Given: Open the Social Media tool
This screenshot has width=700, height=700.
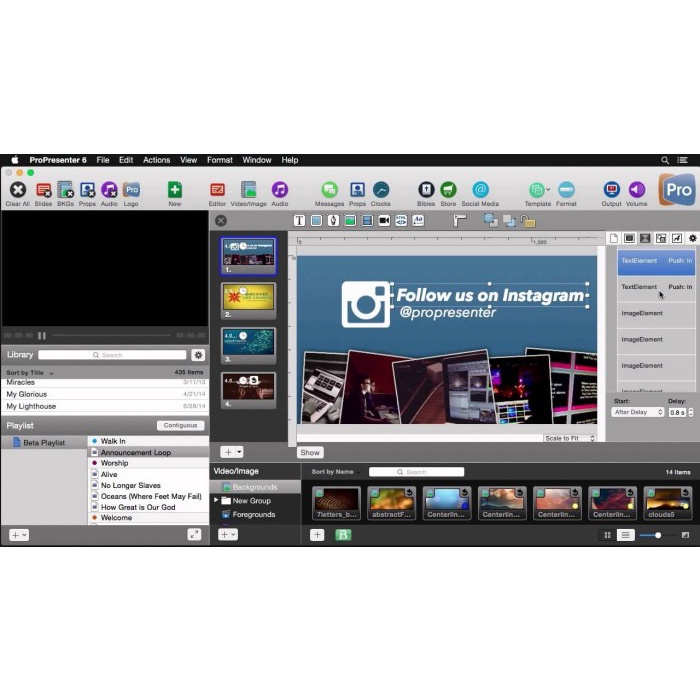Looking at the screenshot, I should click(x=480, y=190).
